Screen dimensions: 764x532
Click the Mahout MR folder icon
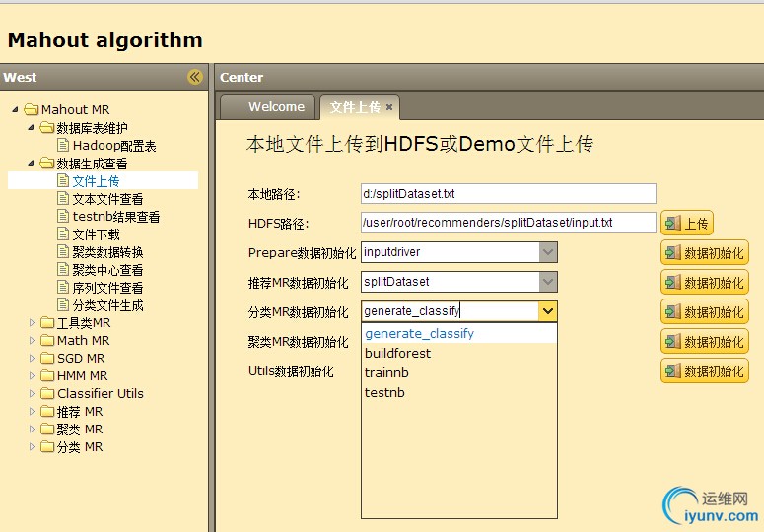click(32, 109)
